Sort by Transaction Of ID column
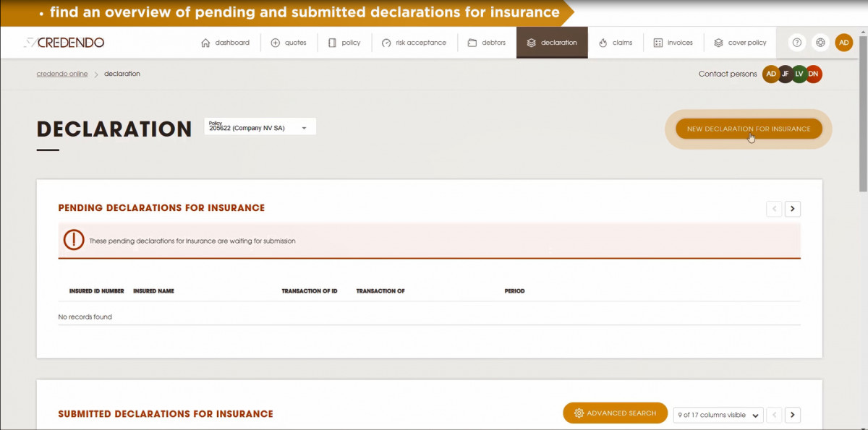The width and height of the screenshot is (868, 430). 310,291
